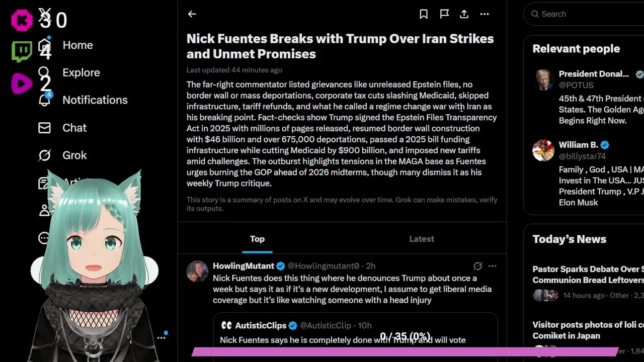Bookmark this story with the bookmark icon
The width and height of the screenshot is (644, 362).
click(x=424, y=14)
